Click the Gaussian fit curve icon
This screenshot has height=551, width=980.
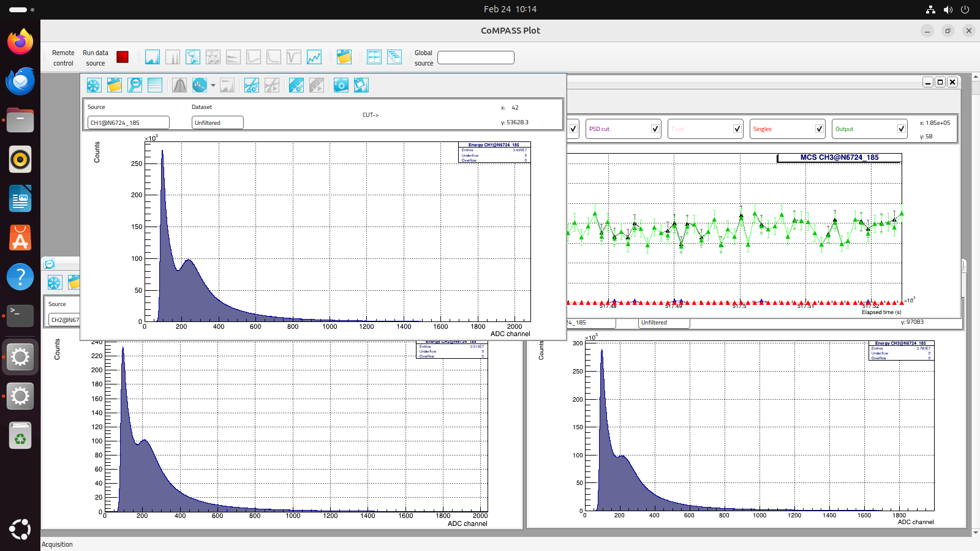(x=179, y=85)
